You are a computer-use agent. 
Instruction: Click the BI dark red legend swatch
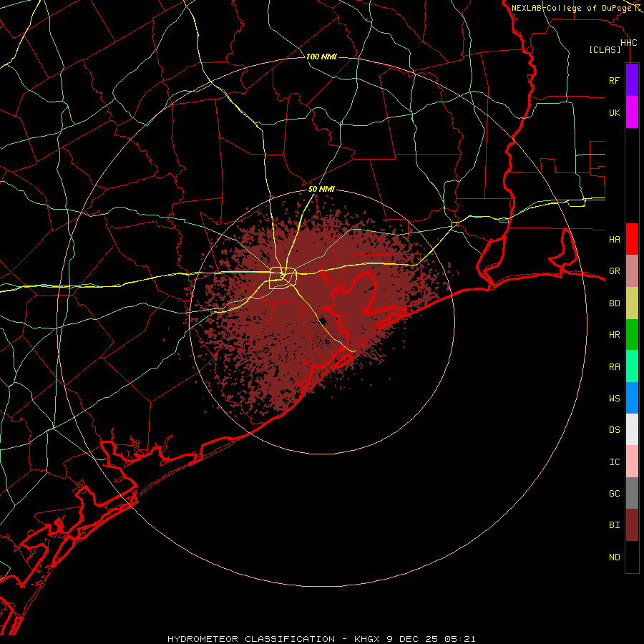click(x=632, y=525)
